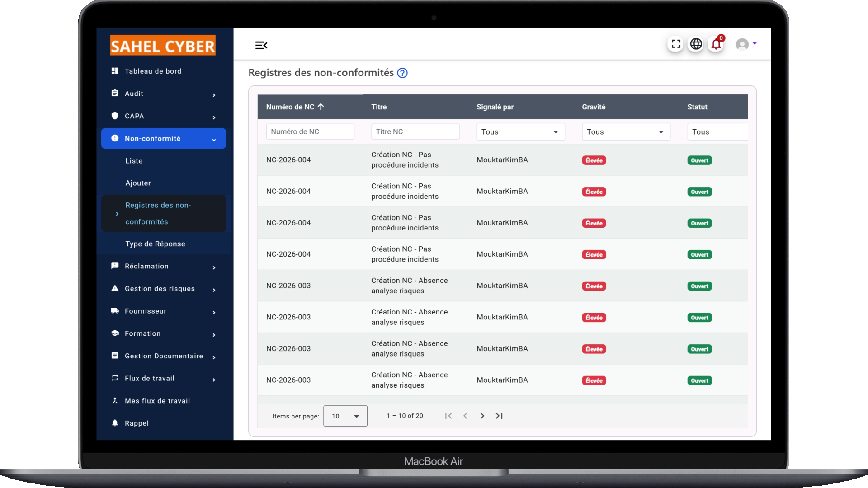This screenshot has width=868, height=488.
Task: Select Registres des non-conformités menu item
Action: (164, 213)
